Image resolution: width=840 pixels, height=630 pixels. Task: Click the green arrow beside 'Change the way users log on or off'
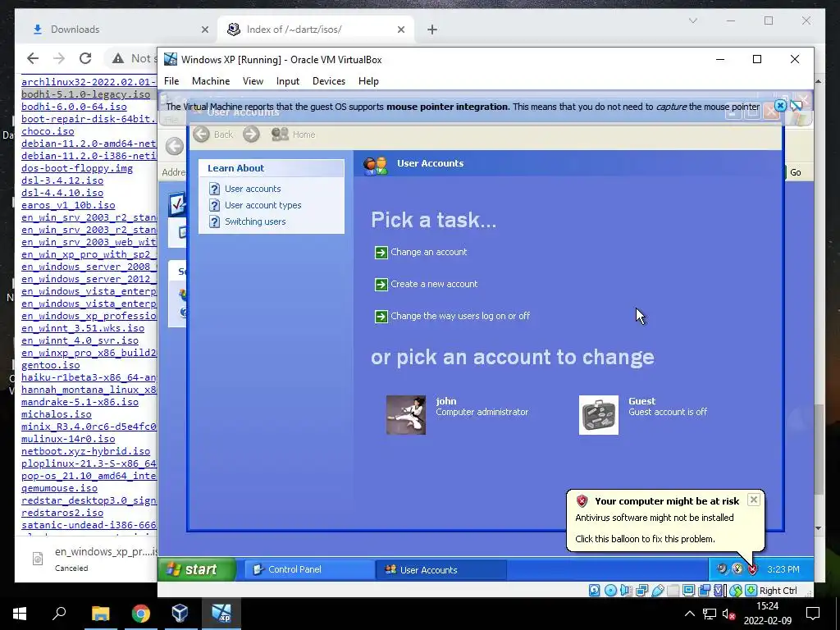[381, 317]
